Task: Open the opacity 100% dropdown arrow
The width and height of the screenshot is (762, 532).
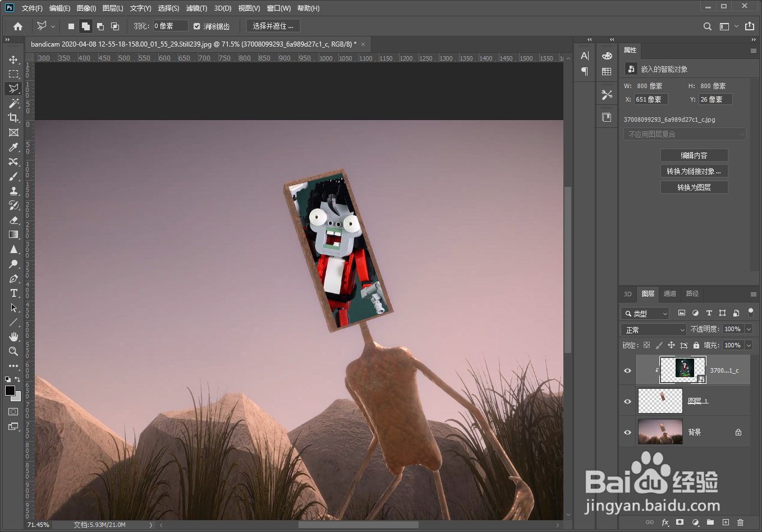Action: (749, 329)
